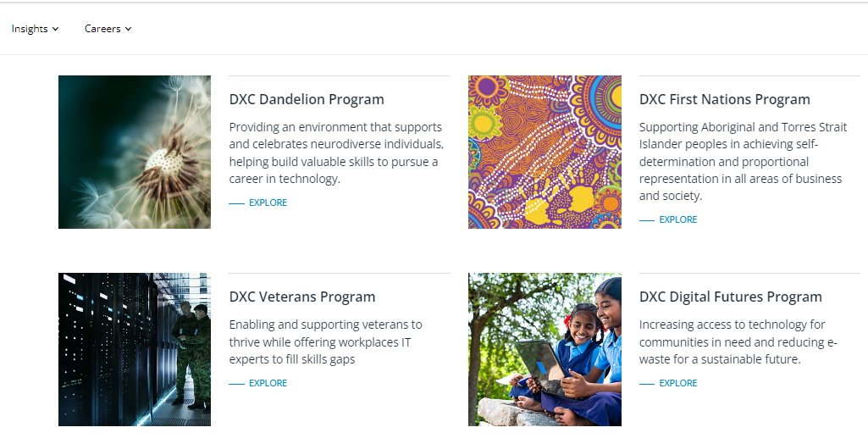Screen dimensions: 868x444
Task: Click Explore under DXC First Nations Program
Action: tap(677, 219)
